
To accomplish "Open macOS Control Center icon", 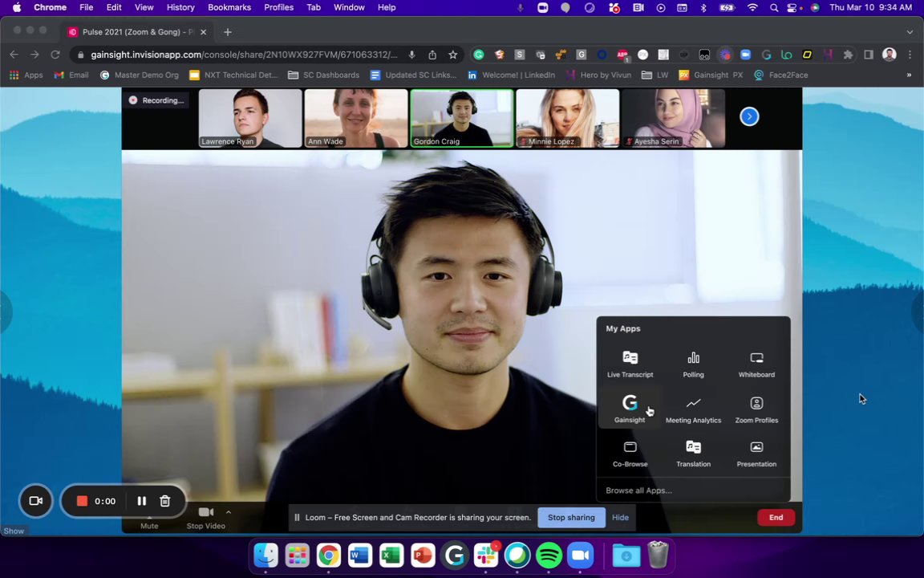I will click(793, 8).
